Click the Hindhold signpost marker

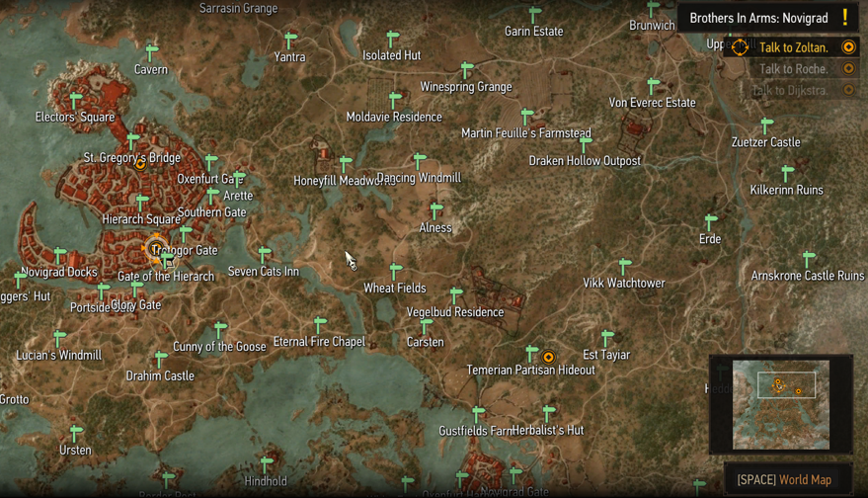tap(267, 464)
